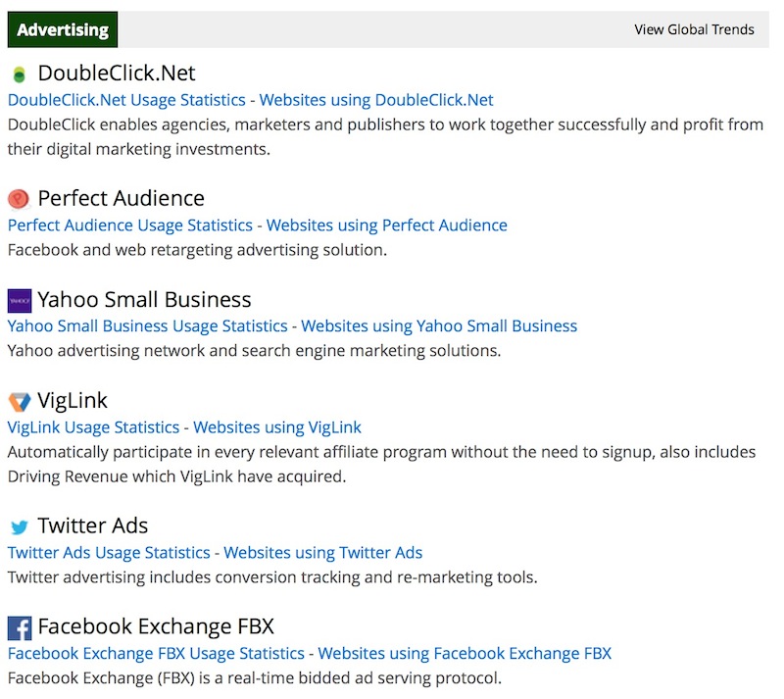Click 'Facebook Exchange (FBX) is a real-time' description
The height and width of the screenshot is (699, 784).
(x=255, y=678)
